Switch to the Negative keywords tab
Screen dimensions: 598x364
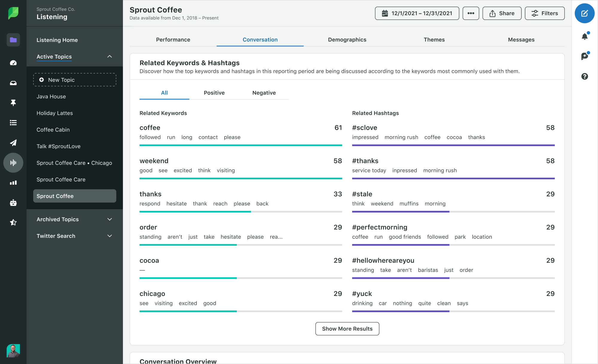click(x=264, y=93)
